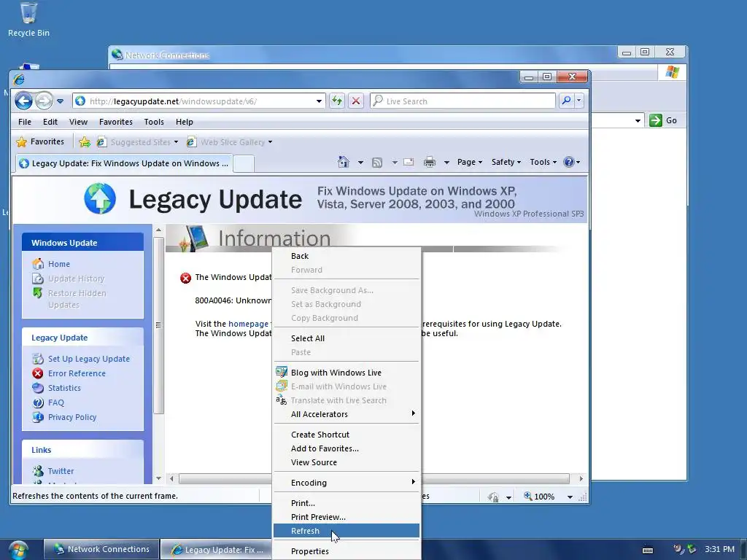Open the Favorites menu in menu bar
Image resolution: width=747 pixels, height=560 pixels.
[116, 122]
